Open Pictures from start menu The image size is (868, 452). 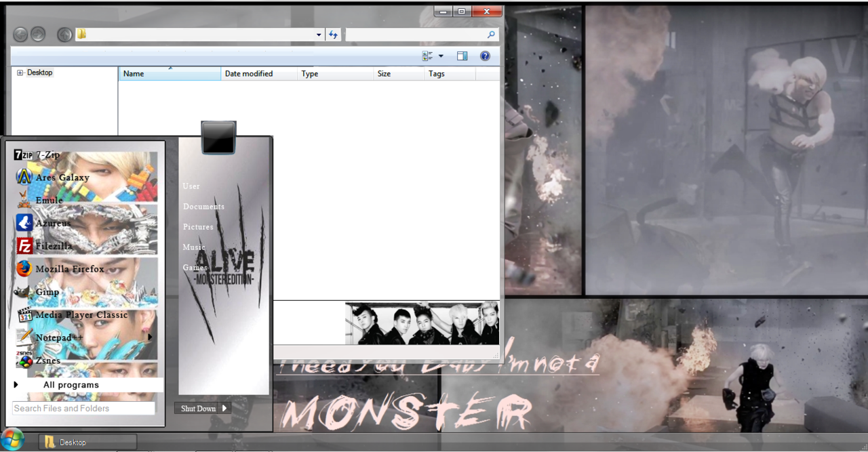click(x=198, y=227)
